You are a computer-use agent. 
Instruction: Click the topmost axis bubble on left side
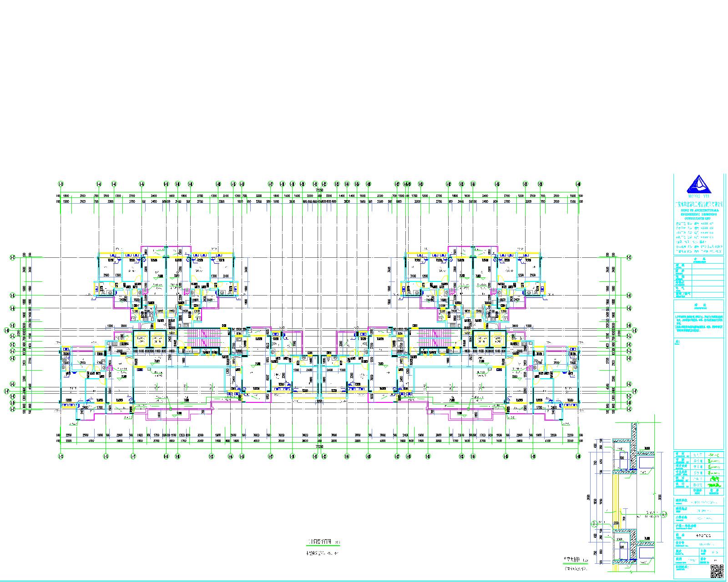tap(12, 258)
